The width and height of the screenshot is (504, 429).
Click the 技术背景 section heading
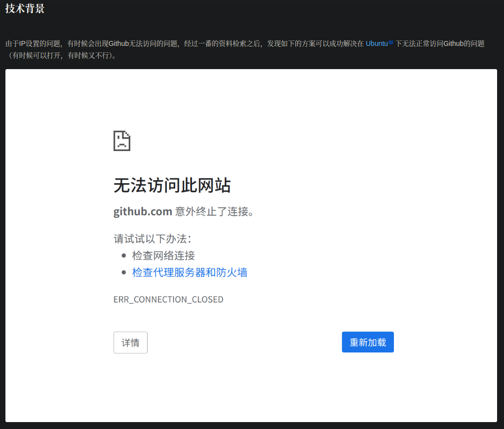pyautogui.click(x=24, y=8)
